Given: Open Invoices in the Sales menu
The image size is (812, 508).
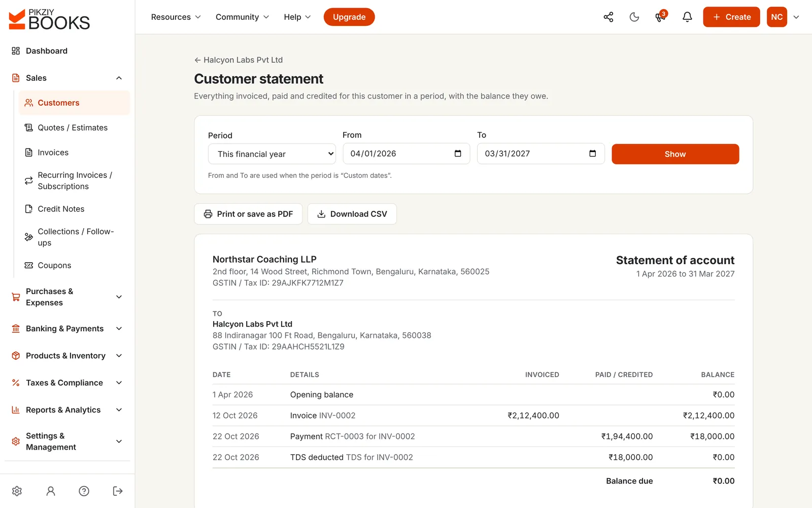Looking at the screenshot, I should tap(74, 152).
